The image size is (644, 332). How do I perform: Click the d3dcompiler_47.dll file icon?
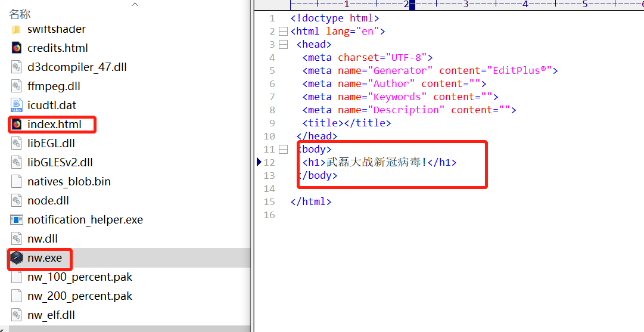[x=17, y=67]
